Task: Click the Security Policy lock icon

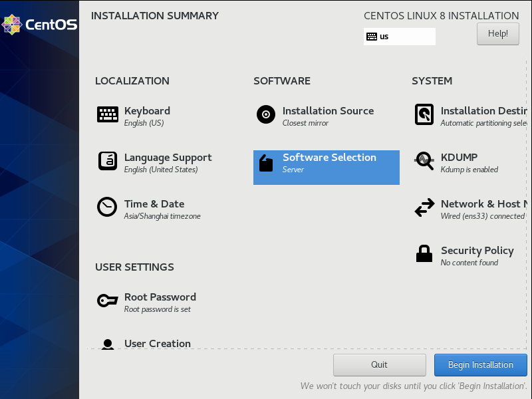Action: pos(424,253)
